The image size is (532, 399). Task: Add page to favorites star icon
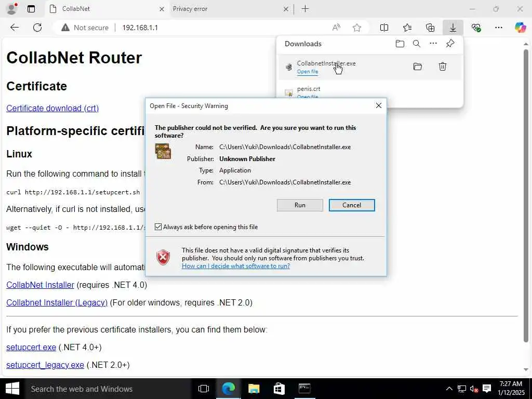point(356,28)
